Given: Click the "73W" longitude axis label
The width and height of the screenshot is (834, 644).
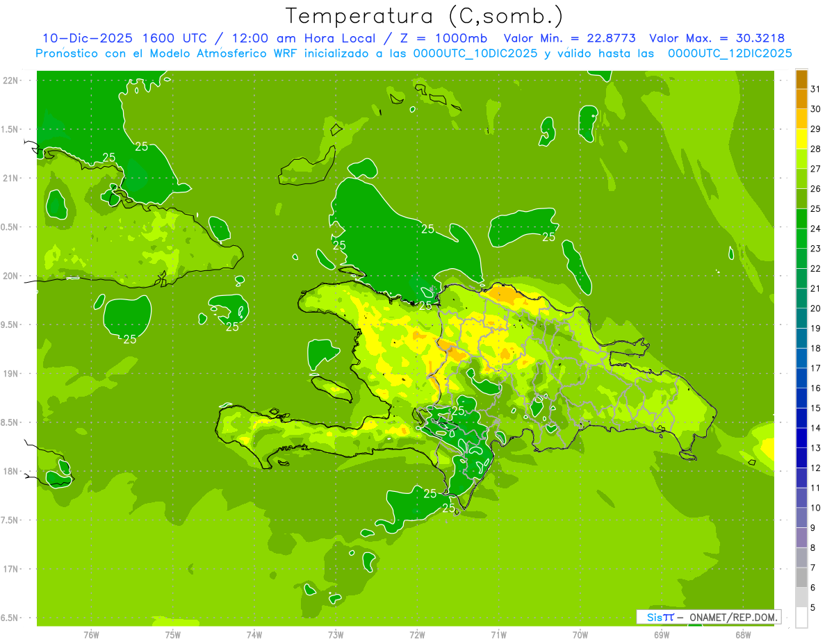Looking at the screenshot, I should point(336,635).
